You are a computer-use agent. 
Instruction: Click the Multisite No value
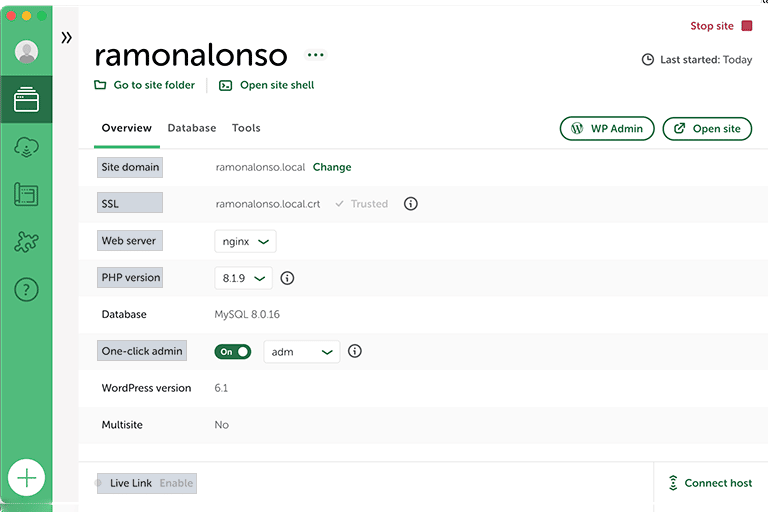pyautogui.click(x=221, y=425)
